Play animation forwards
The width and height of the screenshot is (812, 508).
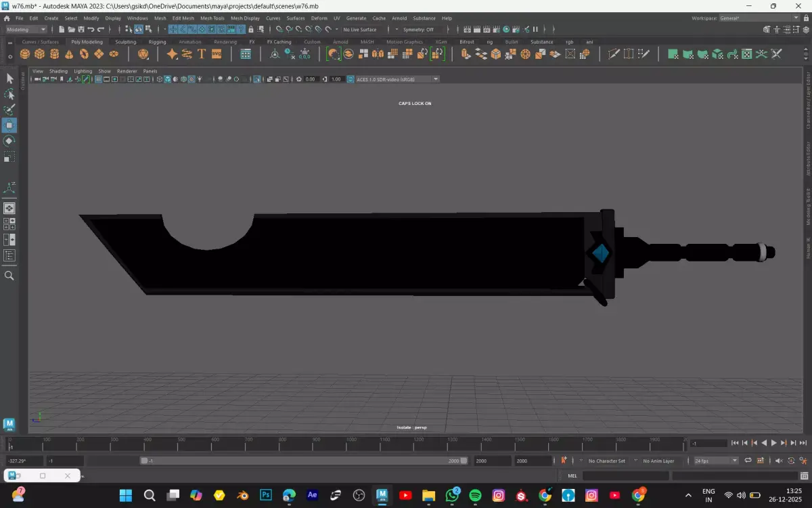point(774,443)
